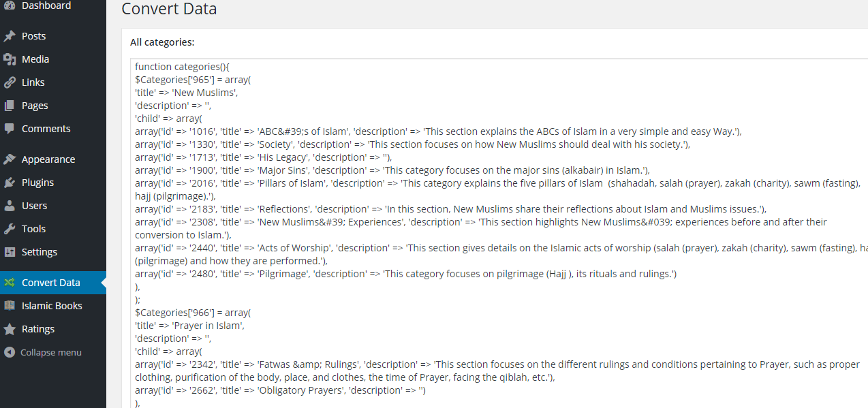Image resolution: width=868 pixels, height=408 pixels.
Task: Click the Islamic Books book icon
Action: coord(10,306)
